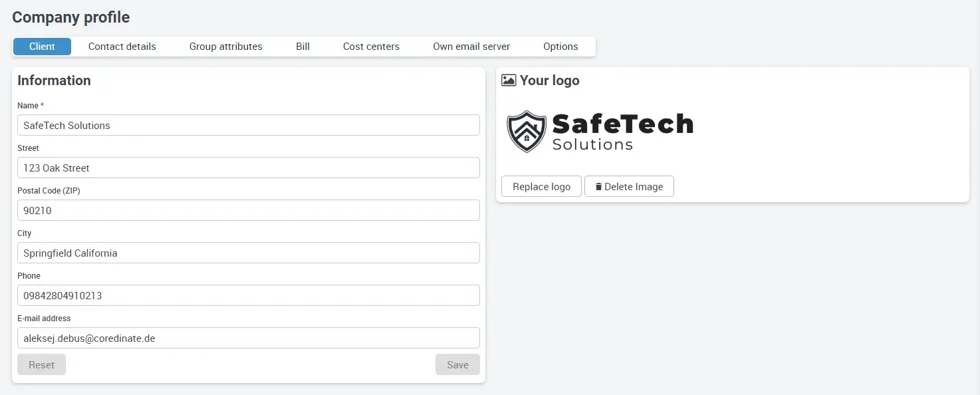The image size is (980, 395).
Task: Select the active Client tab
Action: tap(42, 46)
